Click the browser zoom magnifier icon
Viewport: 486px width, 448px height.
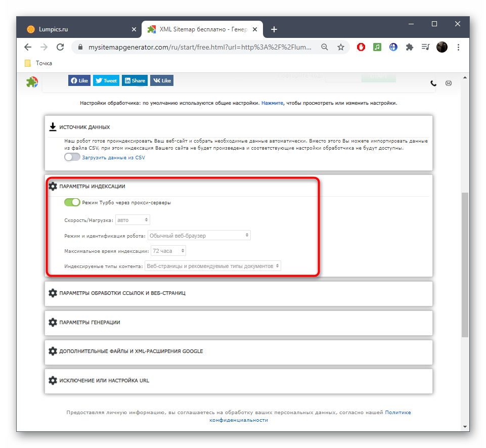tap(325, 47)
